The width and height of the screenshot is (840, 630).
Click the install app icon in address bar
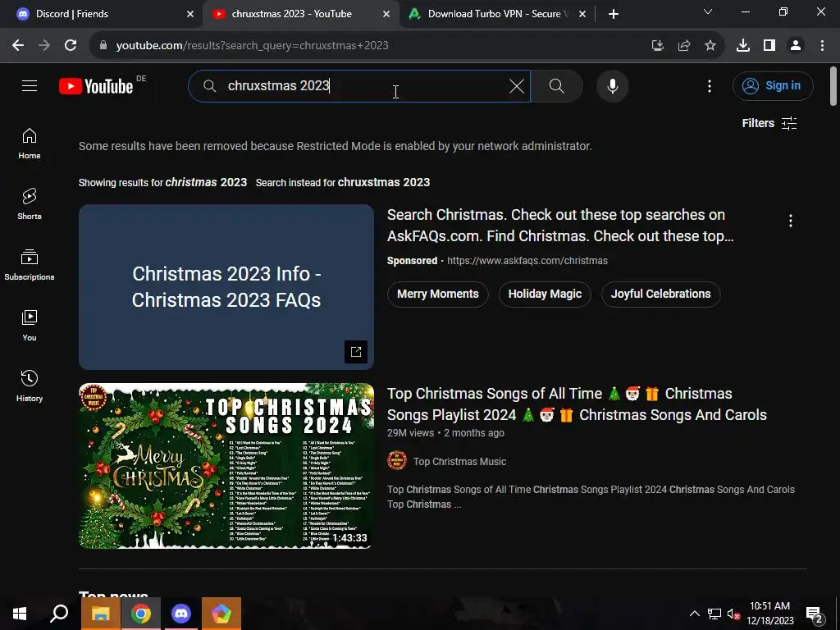(657, 46)
